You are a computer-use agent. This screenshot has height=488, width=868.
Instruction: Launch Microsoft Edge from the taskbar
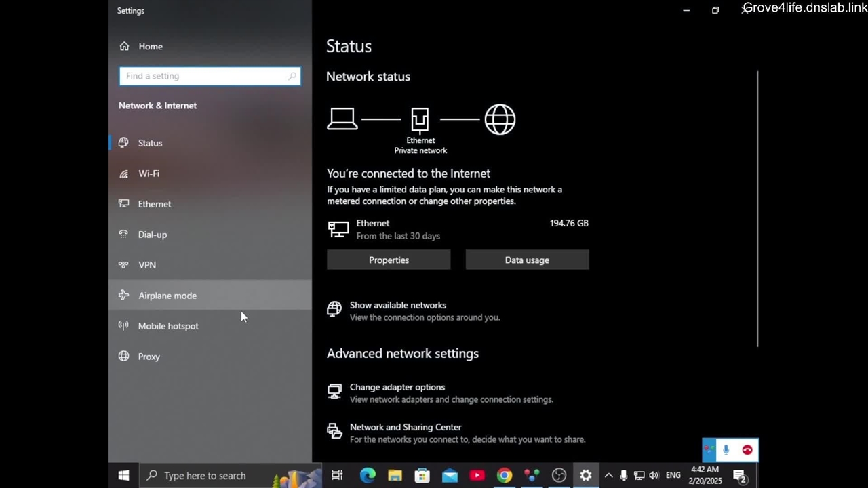(368, 476)
